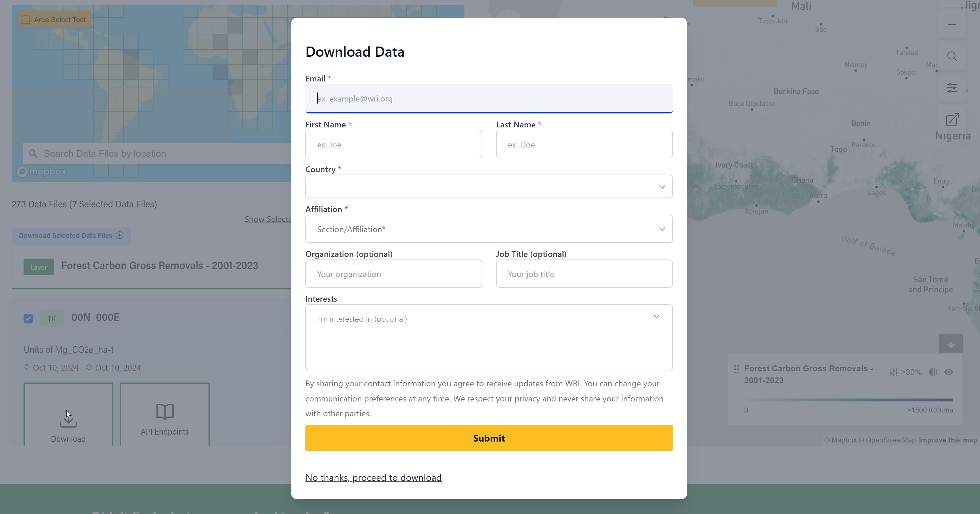Click the Email input field
Image resolution: width=980 pixels, height=514 pixels.
[489, 99]
